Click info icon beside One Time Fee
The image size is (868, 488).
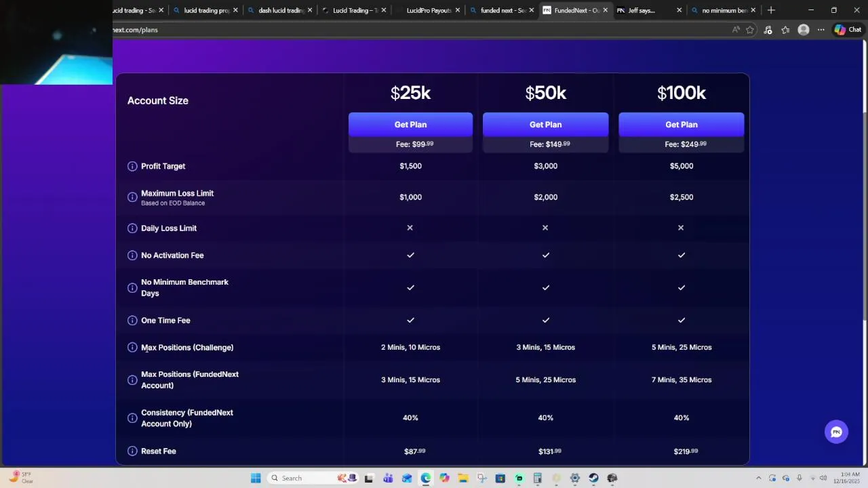pyautogui.click(x=132, y=321)
